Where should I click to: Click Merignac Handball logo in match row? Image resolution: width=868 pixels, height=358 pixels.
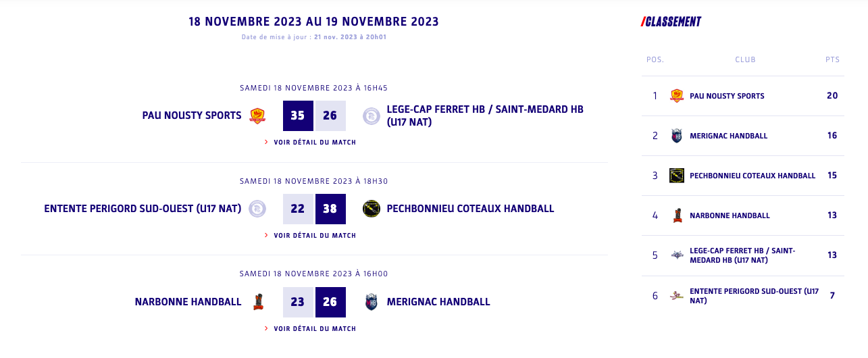point(371,302)
